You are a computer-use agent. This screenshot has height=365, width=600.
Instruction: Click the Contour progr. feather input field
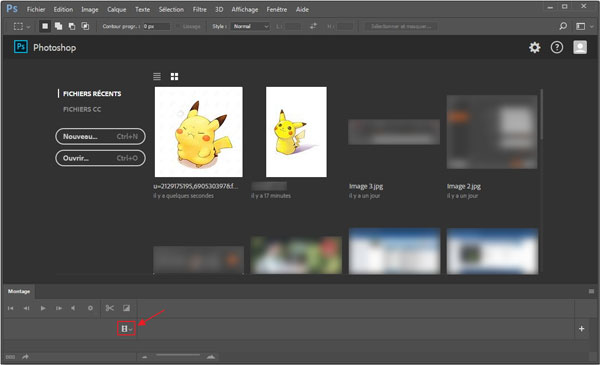[x=156, y=26]
